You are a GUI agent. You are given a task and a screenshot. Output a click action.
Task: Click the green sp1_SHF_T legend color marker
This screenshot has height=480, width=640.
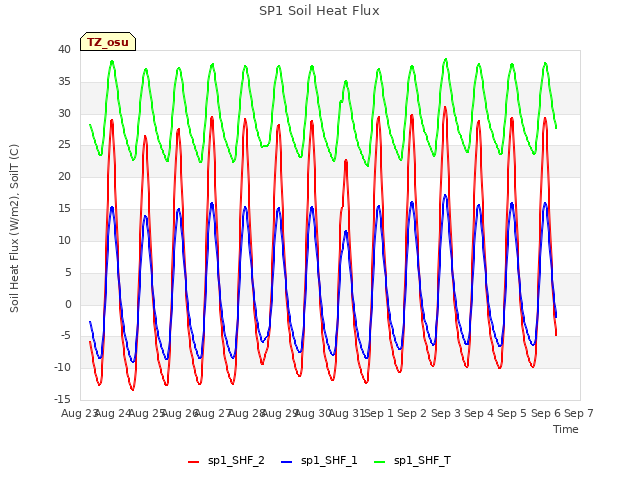(380, 462)
